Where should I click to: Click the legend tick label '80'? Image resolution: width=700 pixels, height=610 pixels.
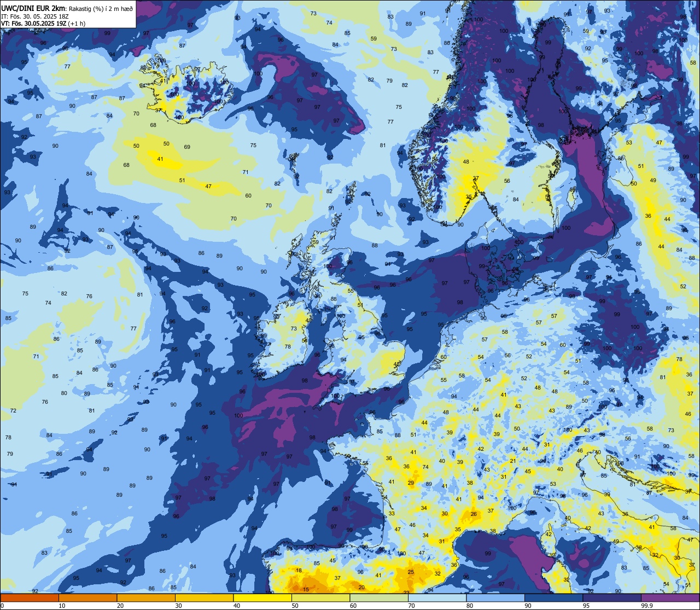(470, 606)
